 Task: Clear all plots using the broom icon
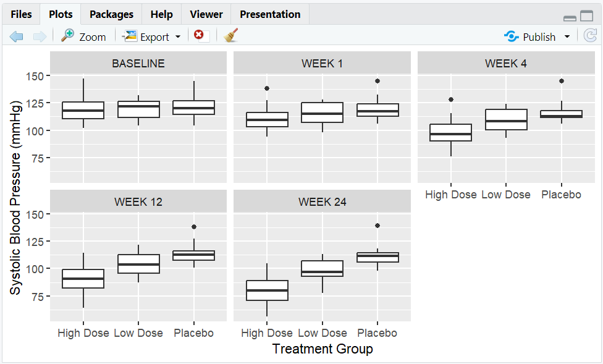tap(229, 36)
